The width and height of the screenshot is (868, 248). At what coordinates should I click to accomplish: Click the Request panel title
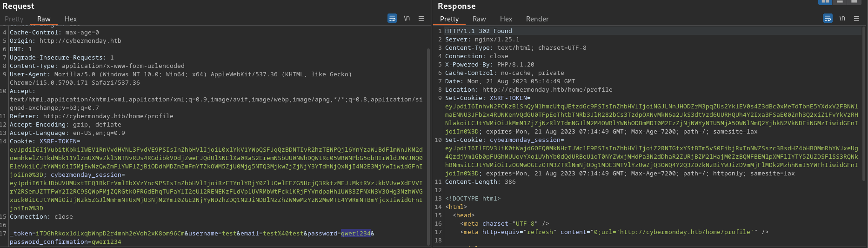pyautogui.click(x=18, y=6)
